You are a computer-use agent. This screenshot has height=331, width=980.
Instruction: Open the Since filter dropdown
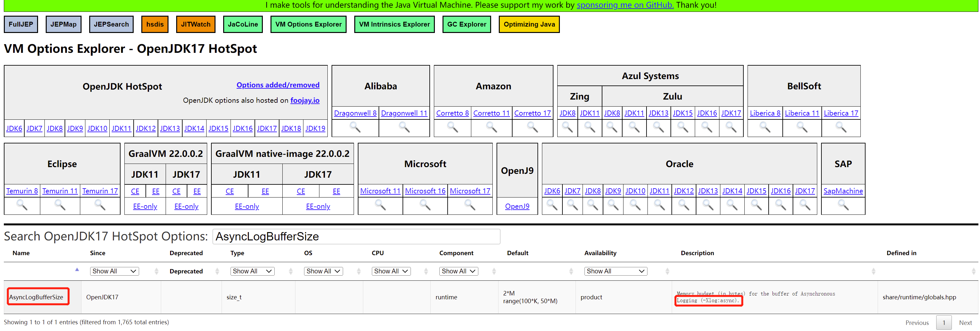tap(114, 271)
